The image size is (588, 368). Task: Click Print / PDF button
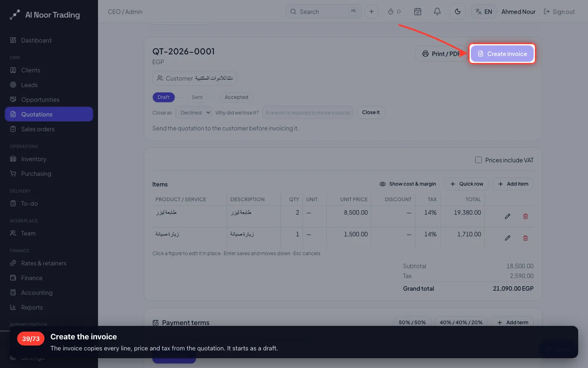click(441, 54)
